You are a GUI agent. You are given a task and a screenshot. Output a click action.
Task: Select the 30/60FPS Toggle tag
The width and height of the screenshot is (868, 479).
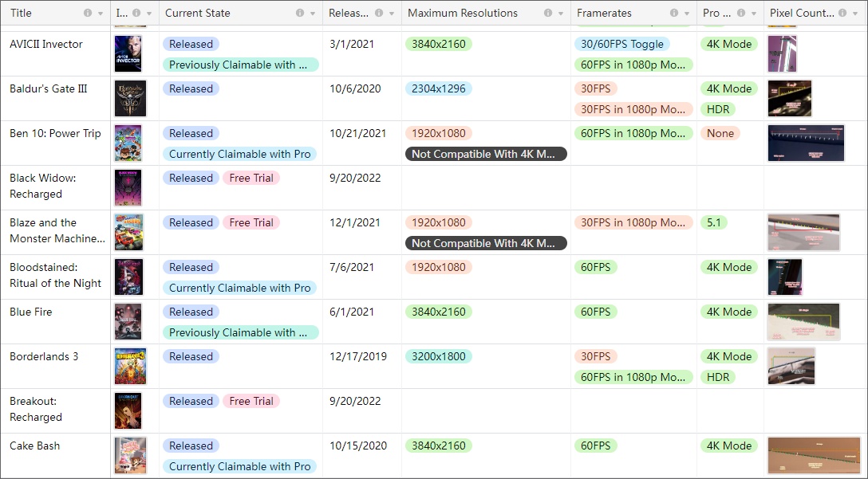coord(622,45)
